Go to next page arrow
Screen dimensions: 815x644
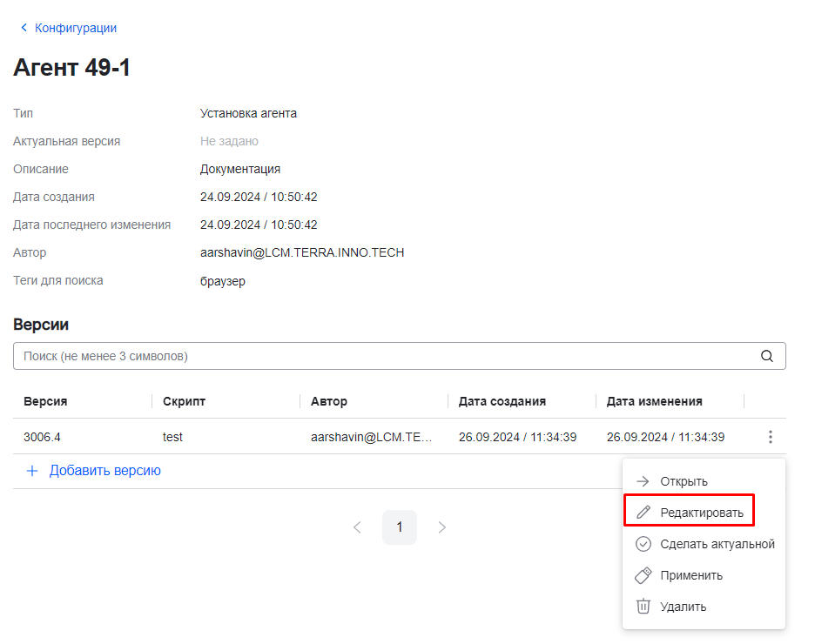click(x=442, y=527)
